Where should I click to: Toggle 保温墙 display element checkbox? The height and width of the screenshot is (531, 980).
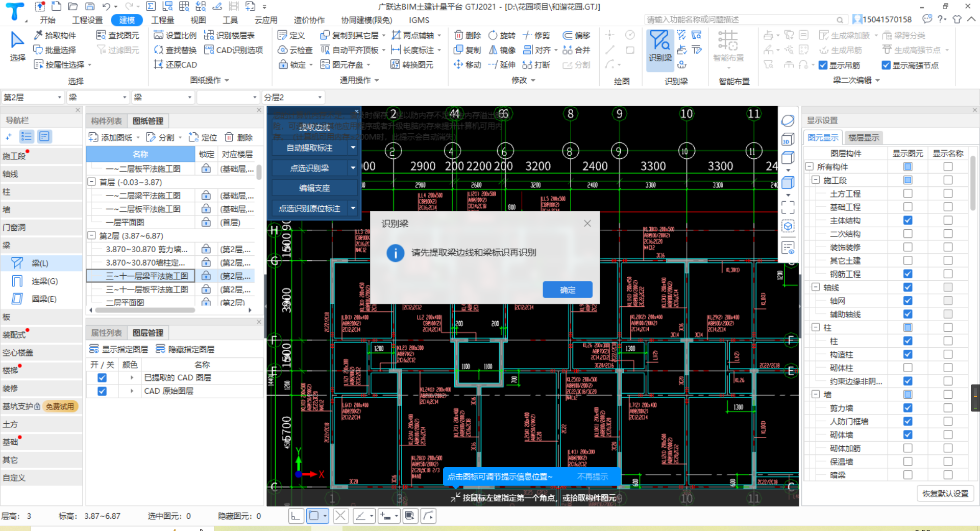[x=908, y=462]
